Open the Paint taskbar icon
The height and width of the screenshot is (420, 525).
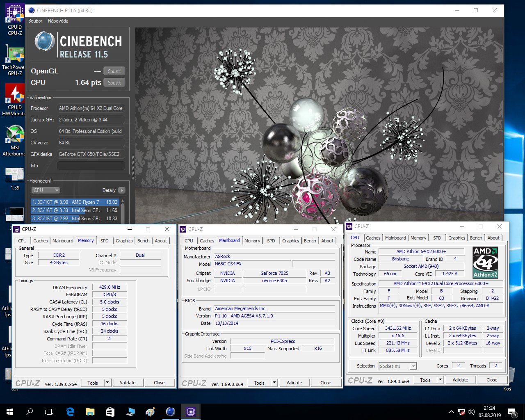pos(150,412)
